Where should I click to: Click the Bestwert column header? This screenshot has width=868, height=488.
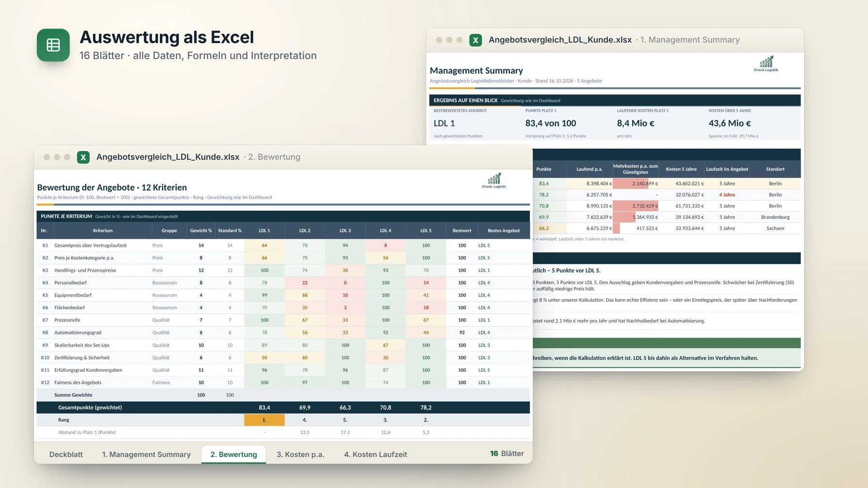click(x=462, y=231)
